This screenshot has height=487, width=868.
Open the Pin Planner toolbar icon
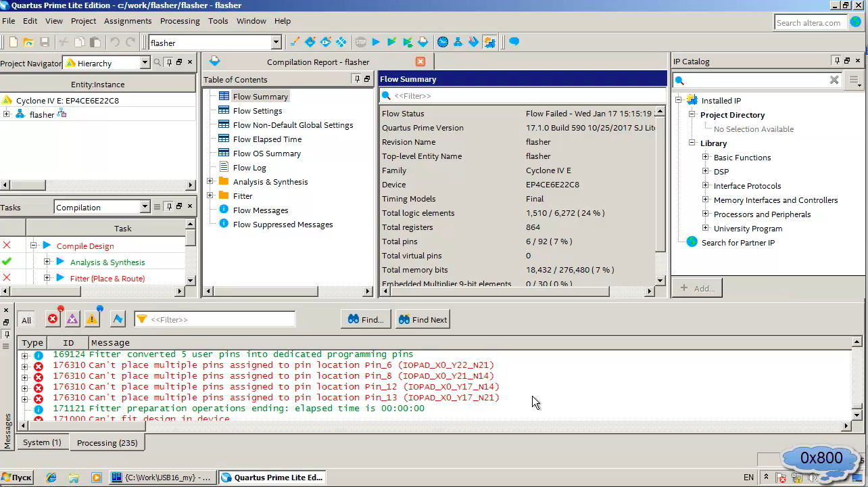[310, 42]
